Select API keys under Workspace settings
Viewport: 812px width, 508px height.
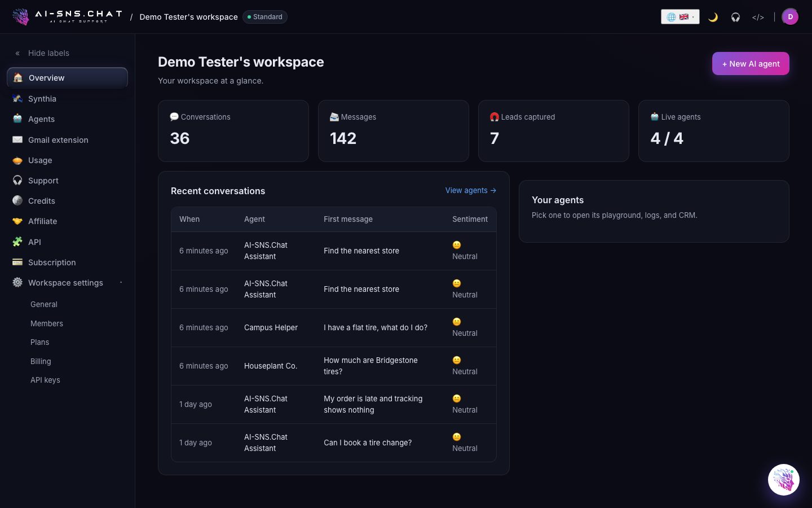click(45, 380)
